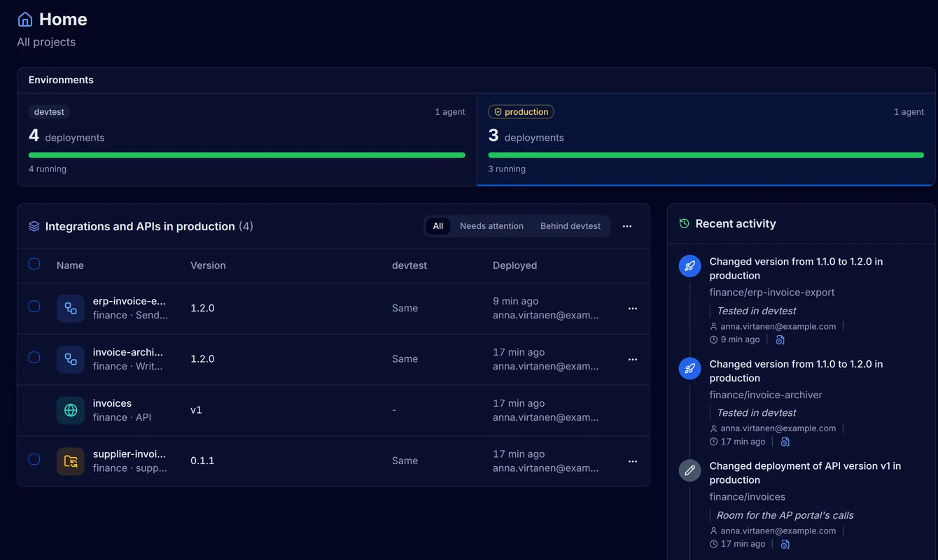Tick the invoice-archi... row checkbox
This screenshot has width=938, height=560.
click(x=34, y=357)
